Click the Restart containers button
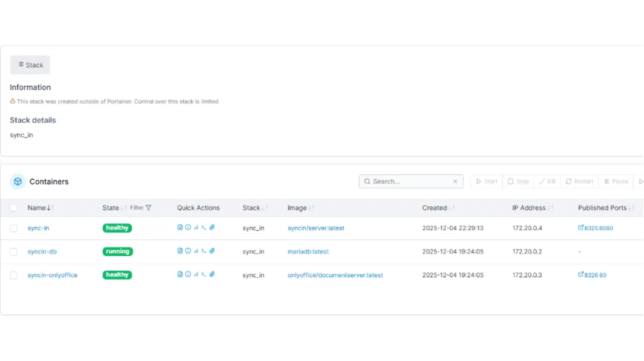Screen dimensions: 644x361 (x=579, y=182)
